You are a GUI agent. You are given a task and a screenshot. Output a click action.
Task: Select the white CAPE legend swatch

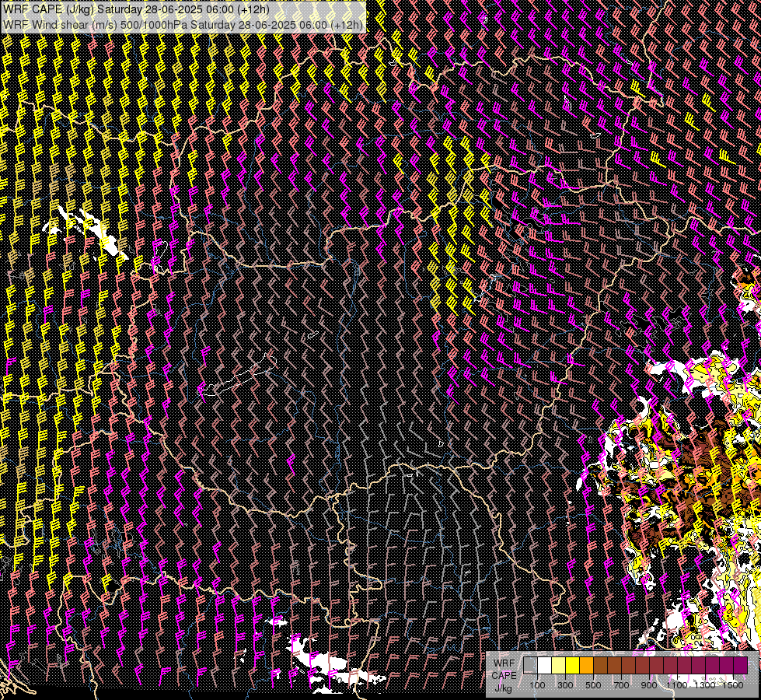tap(545, 666)
